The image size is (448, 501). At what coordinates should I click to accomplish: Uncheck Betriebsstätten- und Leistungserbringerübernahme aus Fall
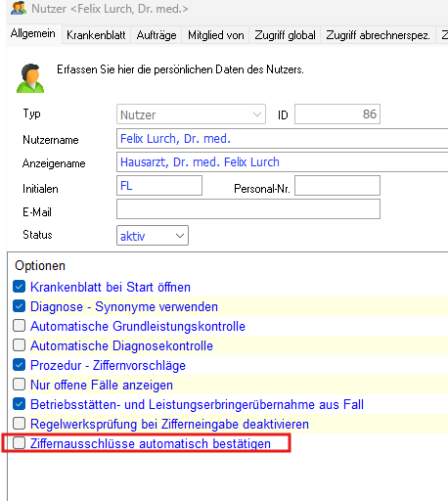[20, 404]
